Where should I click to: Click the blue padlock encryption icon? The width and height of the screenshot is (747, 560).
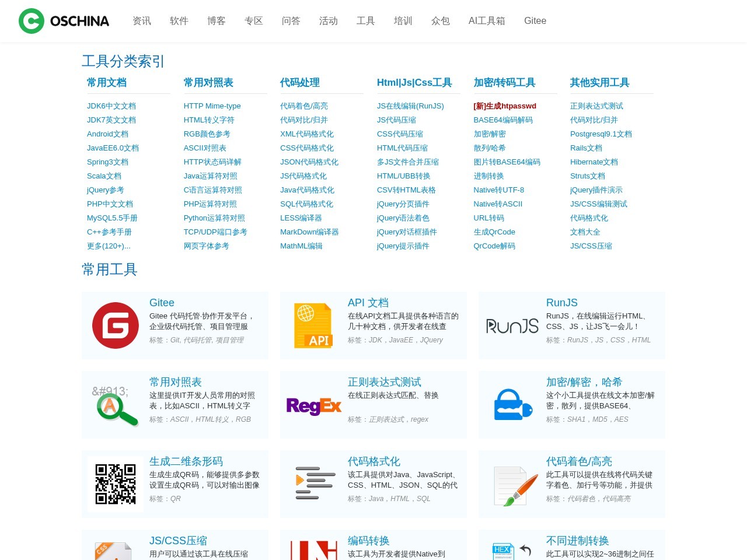coord(513,404)
